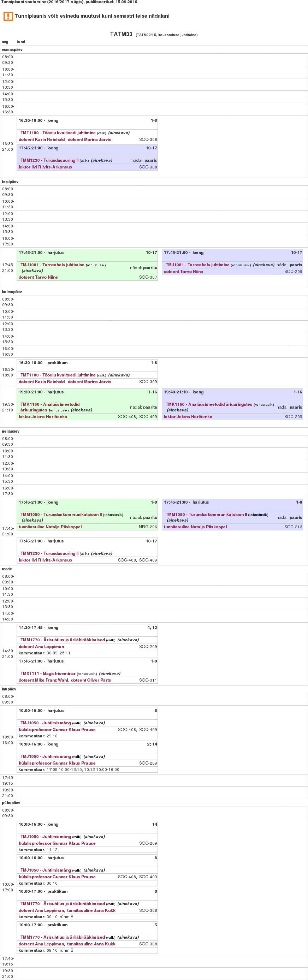Click lektor Iivi Riivits-Arkonsuo in Monday's SOC-308 block
The image size is (308, 980).
[45, 167]
